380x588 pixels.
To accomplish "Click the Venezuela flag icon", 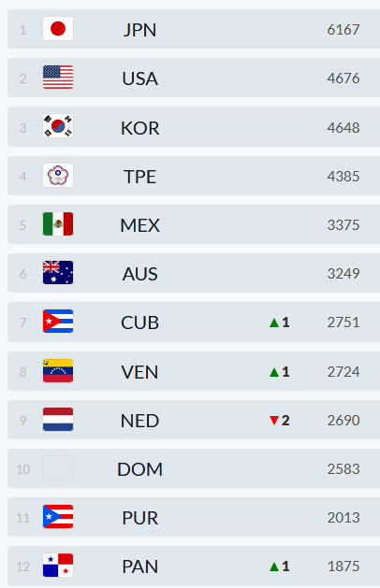I will (x=58, y=370).
